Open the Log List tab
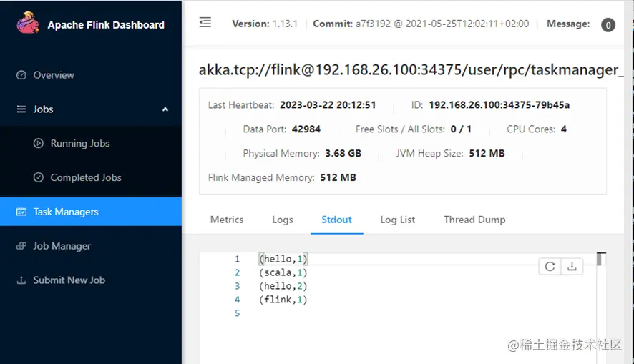The width and height of the screenshot is (634, 364). click(x=397, y=220)
